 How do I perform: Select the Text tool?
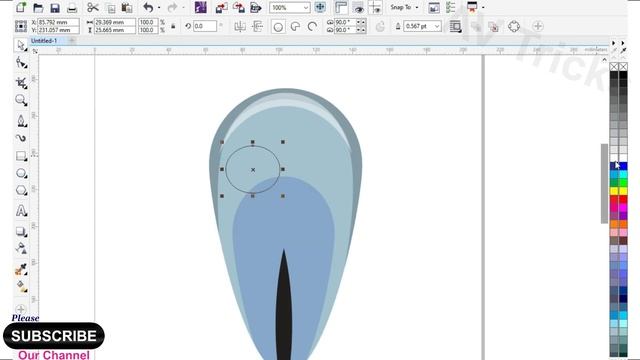21,211
